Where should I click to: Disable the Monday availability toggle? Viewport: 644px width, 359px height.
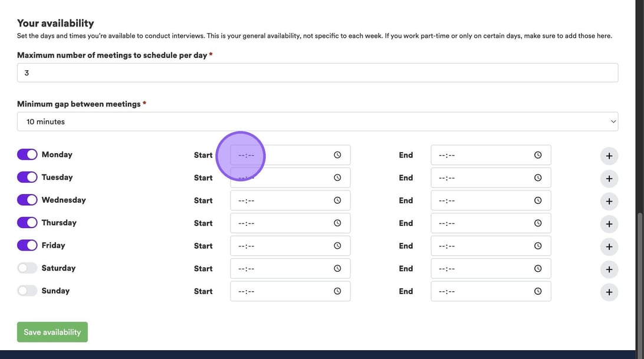click(x=27, y=154)
